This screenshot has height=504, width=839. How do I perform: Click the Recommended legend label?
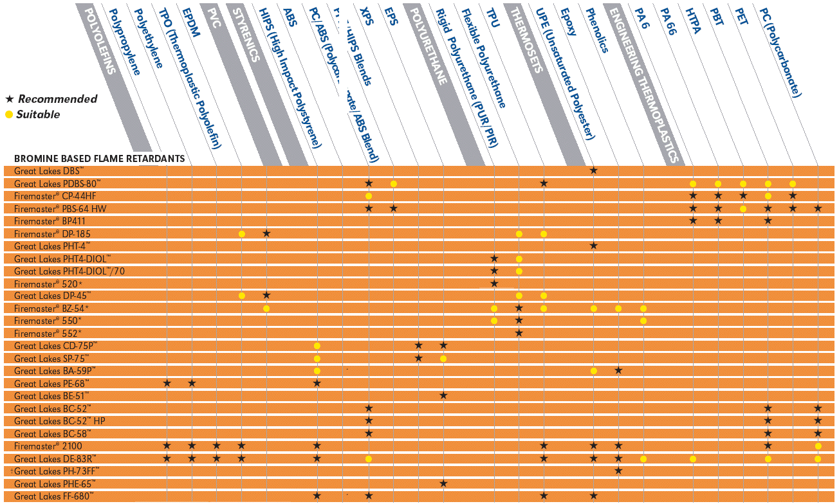tap(57, 99)
